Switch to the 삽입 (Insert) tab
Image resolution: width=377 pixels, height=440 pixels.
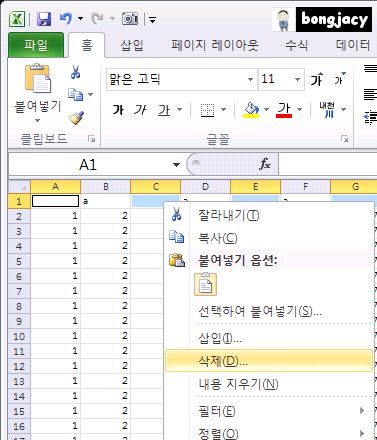(x=132, y=45)
